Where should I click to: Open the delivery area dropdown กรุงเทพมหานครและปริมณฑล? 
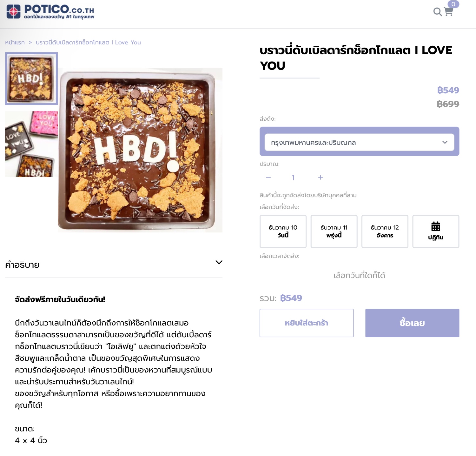359,142
